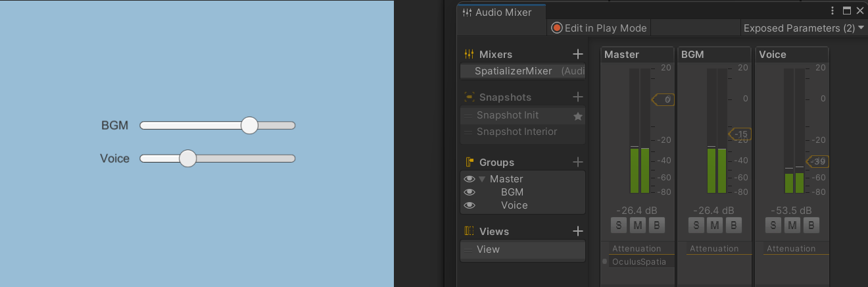
Task: Click Master fader volume handle at 0
Action: 663,99
